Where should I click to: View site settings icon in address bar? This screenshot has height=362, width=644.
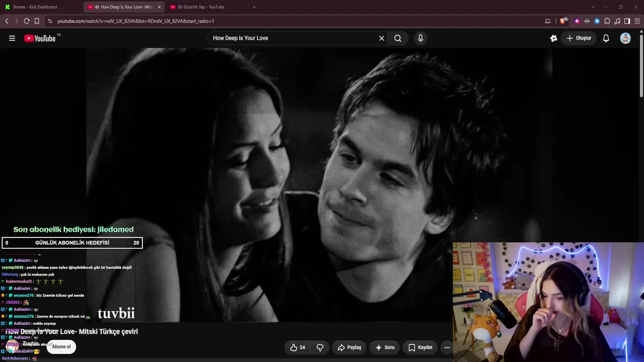49,21
